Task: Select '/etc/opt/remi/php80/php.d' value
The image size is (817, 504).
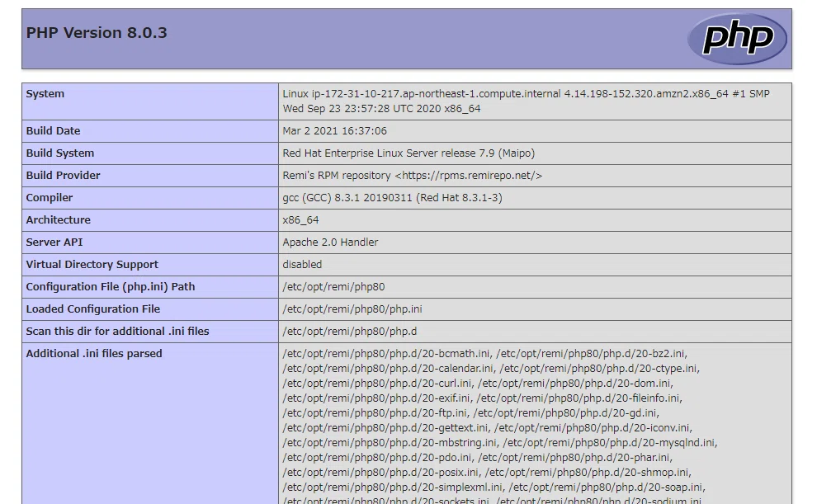Action: (350, 332)
